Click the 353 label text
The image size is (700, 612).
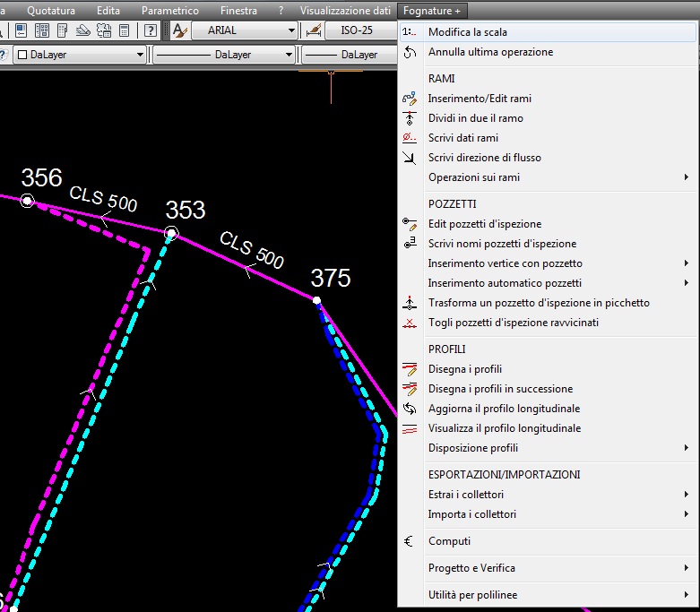[x=186, y=210]
